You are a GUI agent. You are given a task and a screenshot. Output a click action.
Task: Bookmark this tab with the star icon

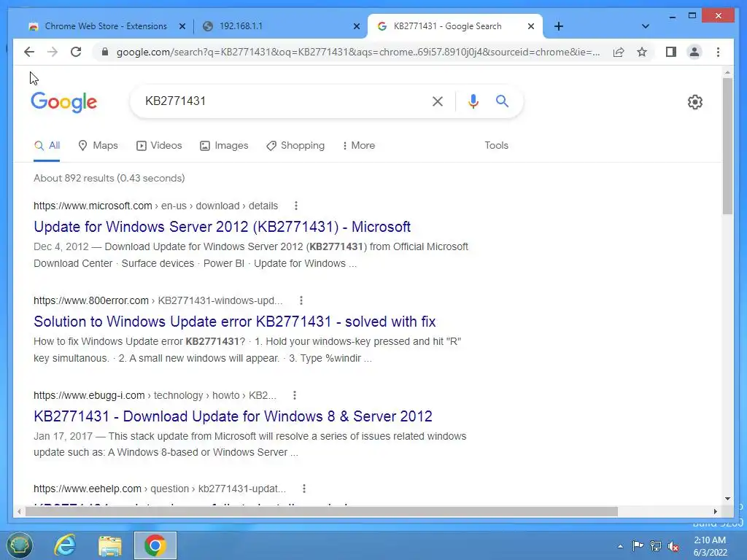click(642, 52)
